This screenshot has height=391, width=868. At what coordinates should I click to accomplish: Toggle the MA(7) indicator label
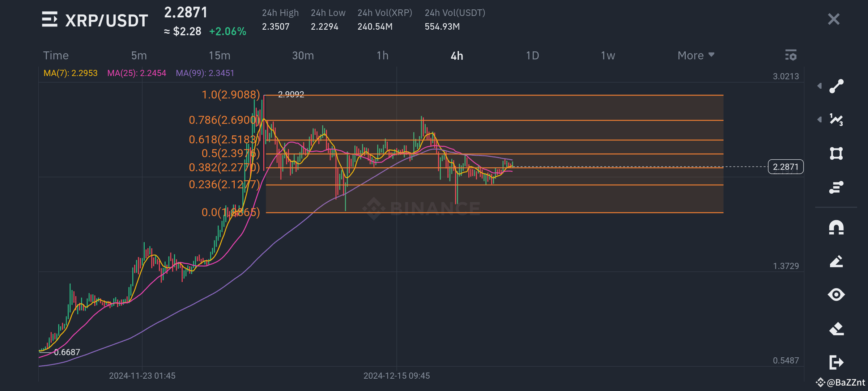[x=70, y=73]
